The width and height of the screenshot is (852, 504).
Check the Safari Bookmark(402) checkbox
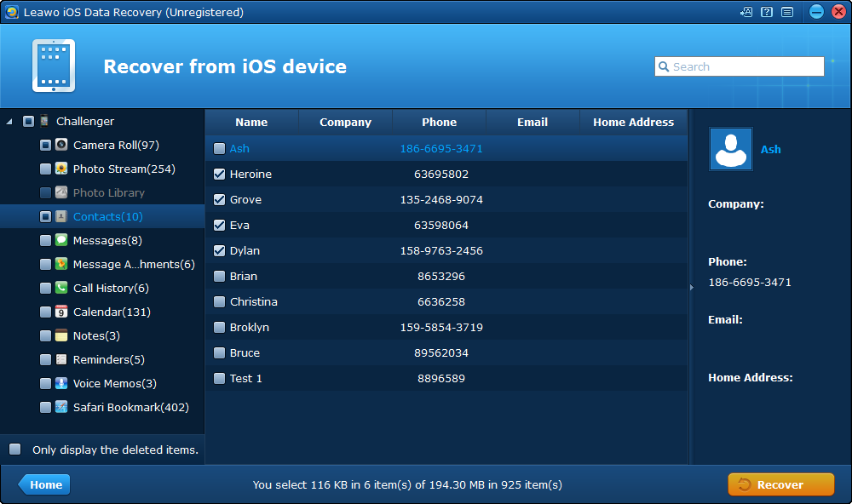click(x=46, y=407)
